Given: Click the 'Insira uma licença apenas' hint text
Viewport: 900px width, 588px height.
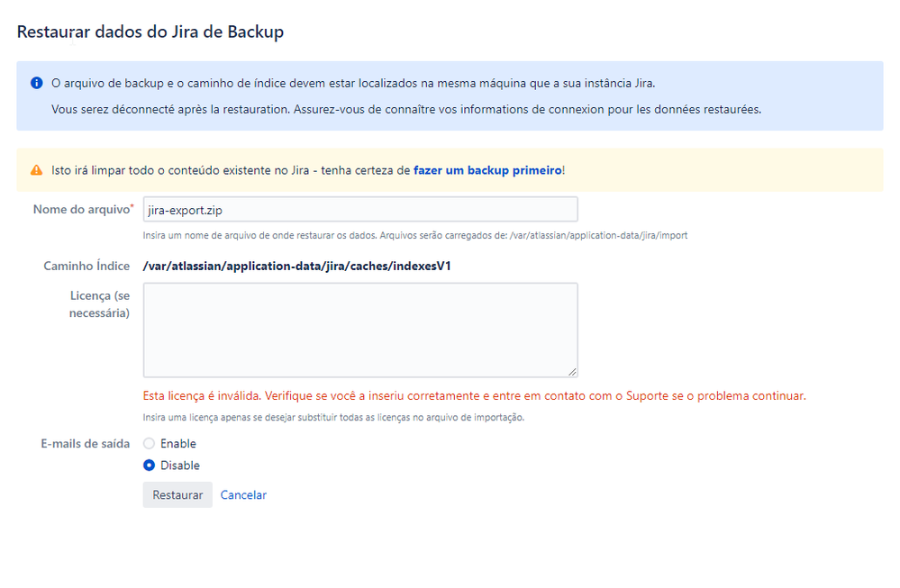Looking at the screenshot, I should click(x=333, y=418).
